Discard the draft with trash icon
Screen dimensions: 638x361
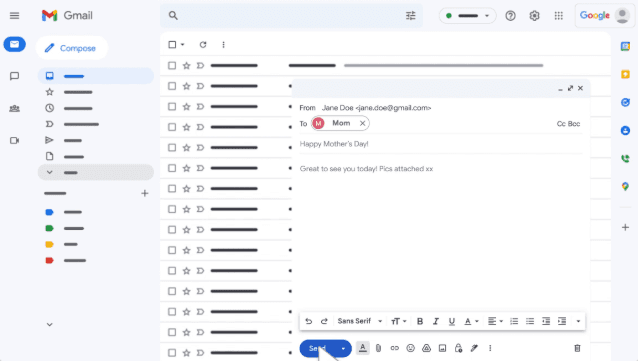coord(577,348)
